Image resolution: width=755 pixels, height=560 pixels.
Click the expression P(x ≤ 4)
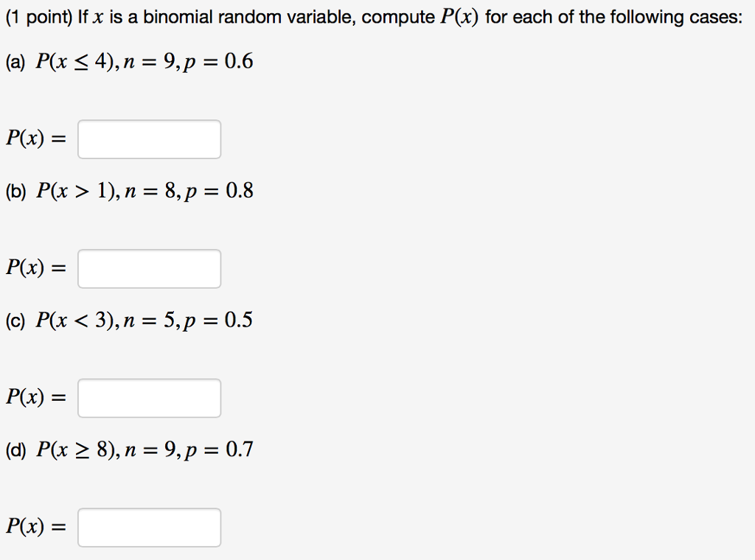click(x=76, y=62)
